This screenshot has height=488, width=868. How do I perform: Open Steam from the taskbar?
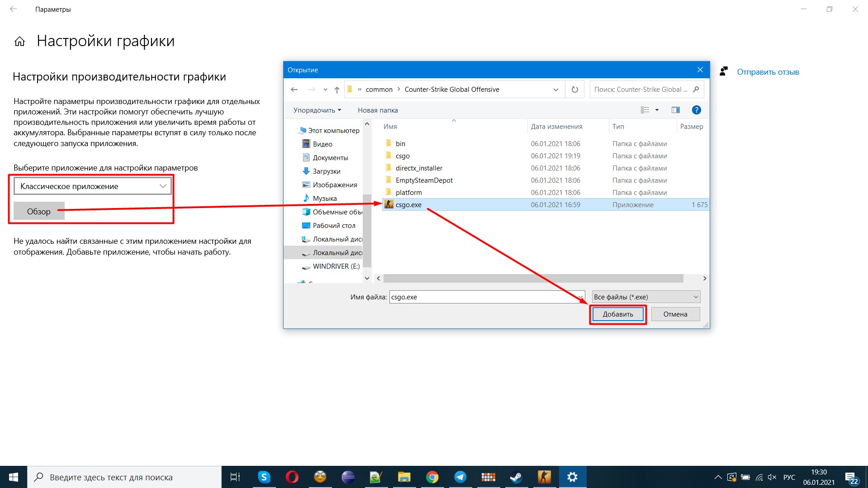pos(516,477)
